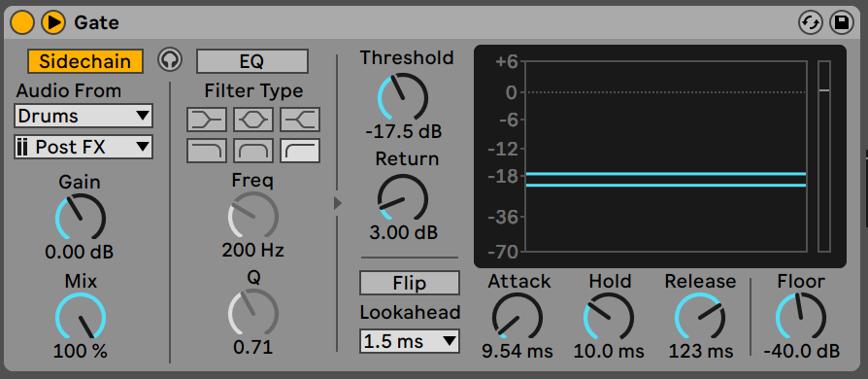Viewport: 868px width, 379px height.
Task: Click the Hot-Swap Presets icon
Action: pyautogui.click(x=811, y=23)
